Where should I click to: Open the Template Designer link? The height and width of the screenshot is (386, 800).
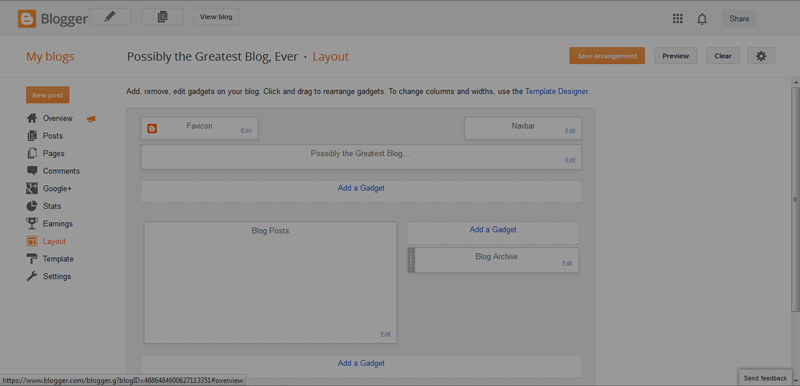point(557,92)
